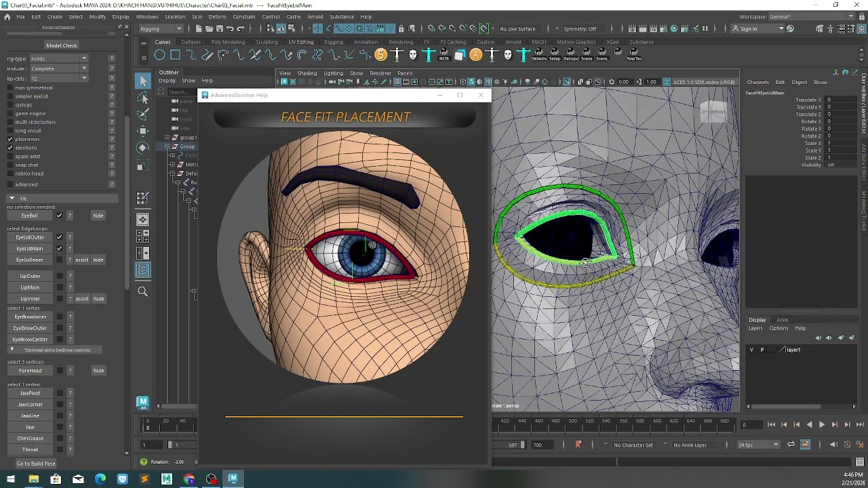Open Chrome from the taskbar
The width and height of the screenshot is (868, 488).
tap(189, 479)
